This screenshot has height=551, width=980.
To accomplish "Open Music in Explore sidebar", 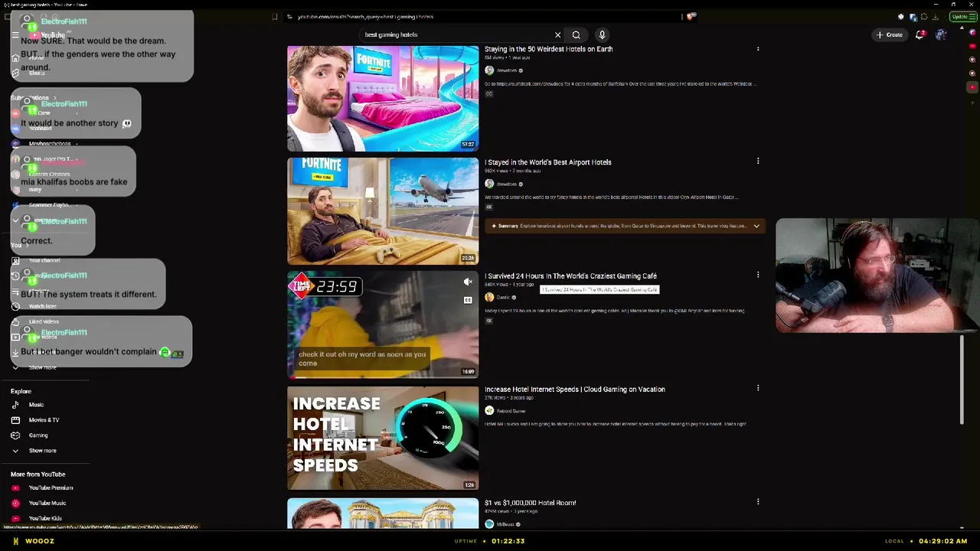I will (x=36, y=405).
